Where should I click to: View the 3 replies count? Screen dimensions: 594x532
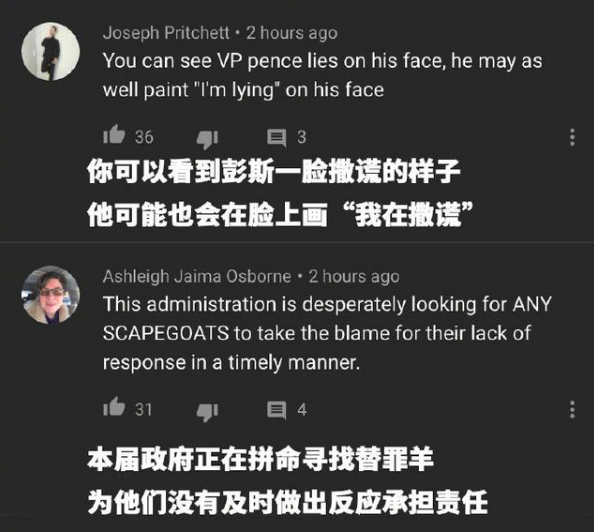(x=302, y=137)
